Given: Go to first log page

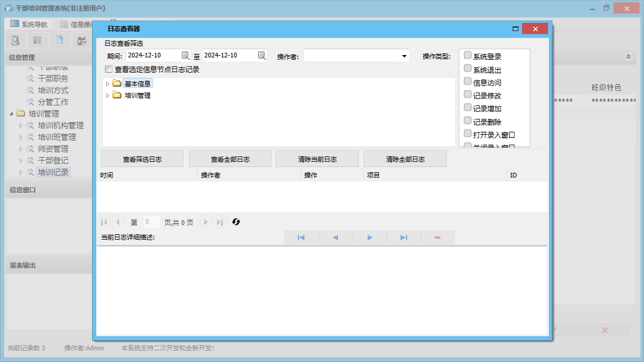Looking at the screenshot, I should (x=104, y=222).
